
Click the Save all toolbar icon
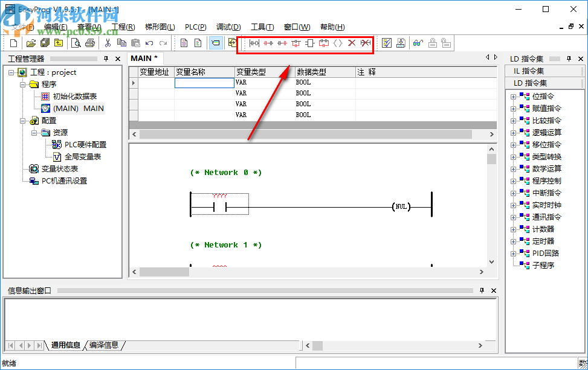point(45,43)
